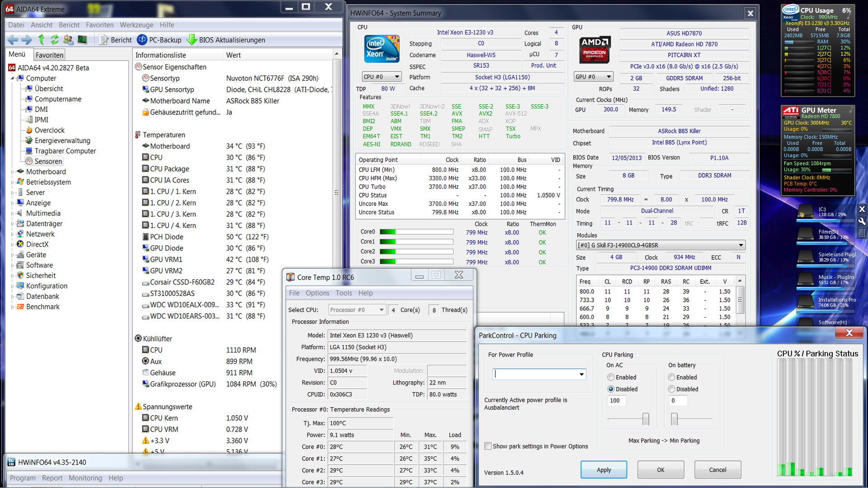The image size is (868, 488).
Task: Select Disabled radio under On battery
Action: click(x=672, y=389)
